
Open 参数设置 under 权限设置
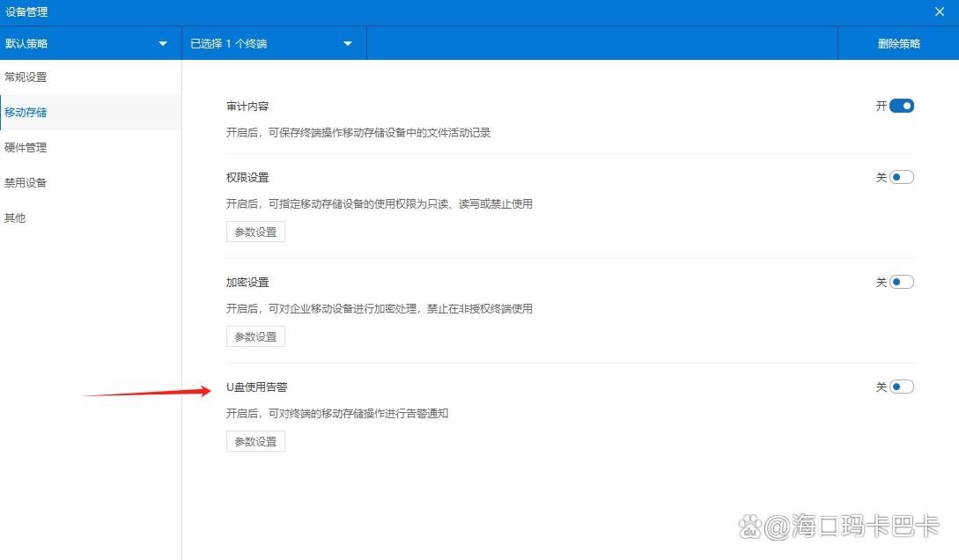point(255,232)
